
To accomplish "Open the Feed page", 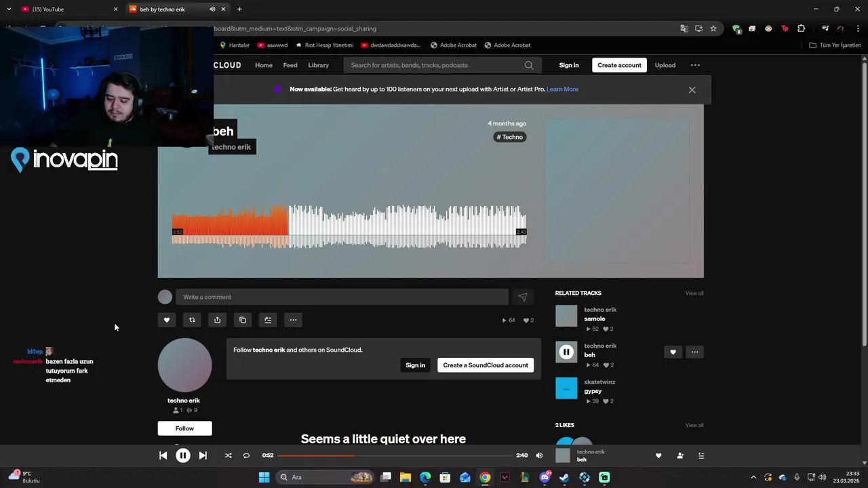I will (x=290, y=65).
